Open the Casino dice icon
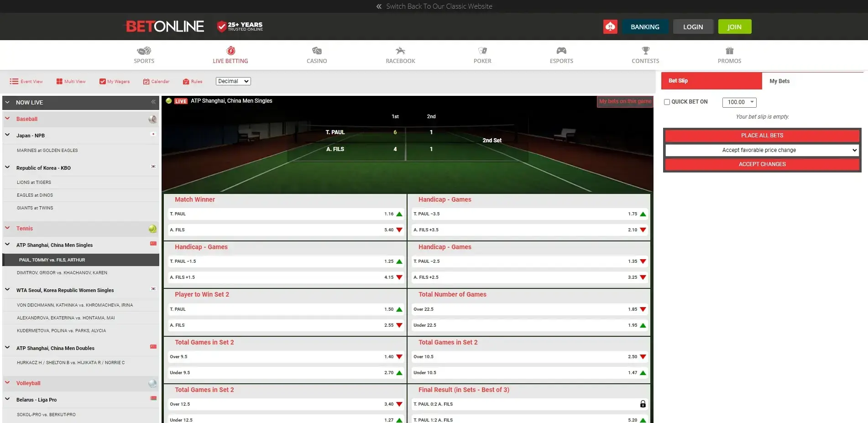This screenshot has width=868, height=423. [317, 51]
